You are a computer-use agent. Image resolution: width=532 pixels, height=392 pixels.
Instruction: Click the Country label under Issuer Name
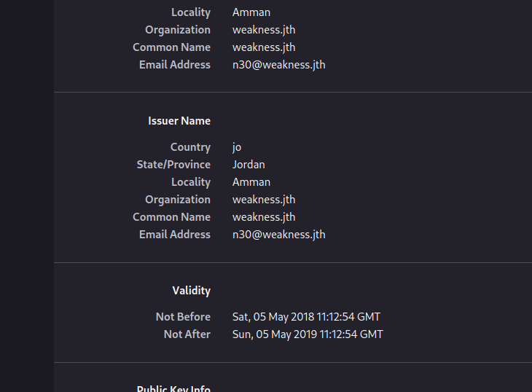(x=190, y=147)
